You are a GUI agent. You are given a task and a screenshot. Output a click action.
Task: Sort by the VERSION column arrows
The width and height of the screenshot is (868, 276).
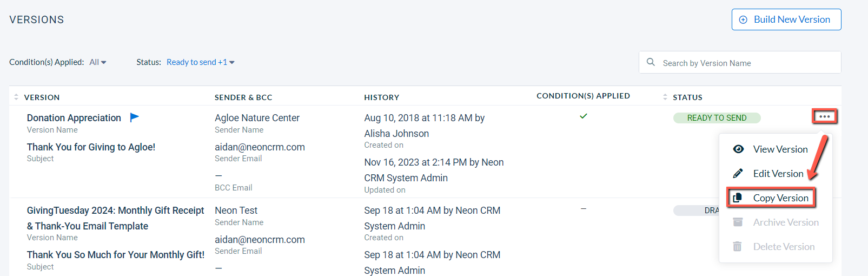click(x=16, y=97)
